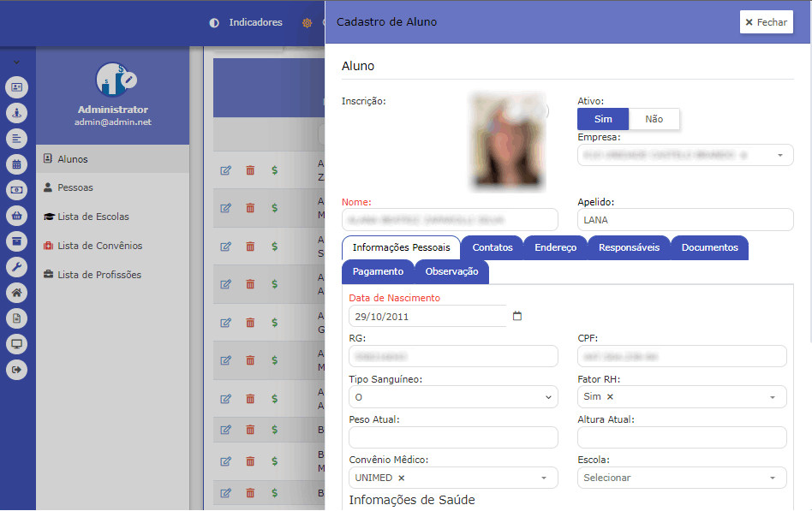The image size is (812, 511).
Task: Click the Sim toggle under Ativo
Action: (x=602, y=119)
